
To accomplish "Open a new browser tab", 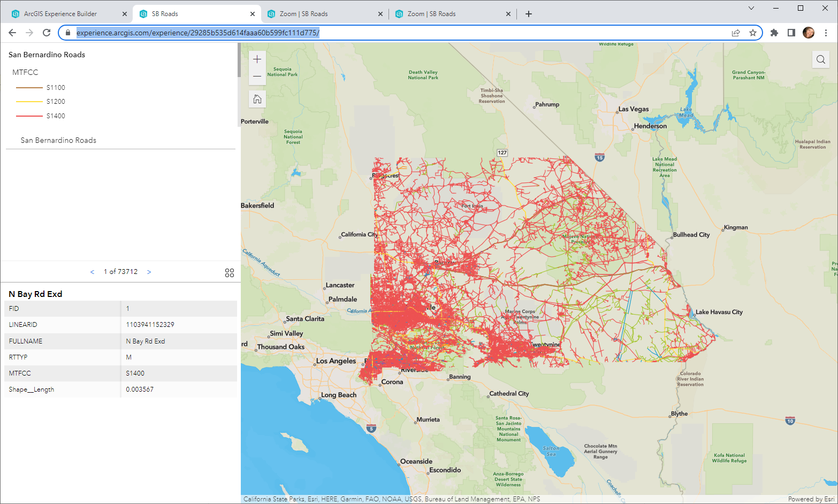I will (529, 14).
